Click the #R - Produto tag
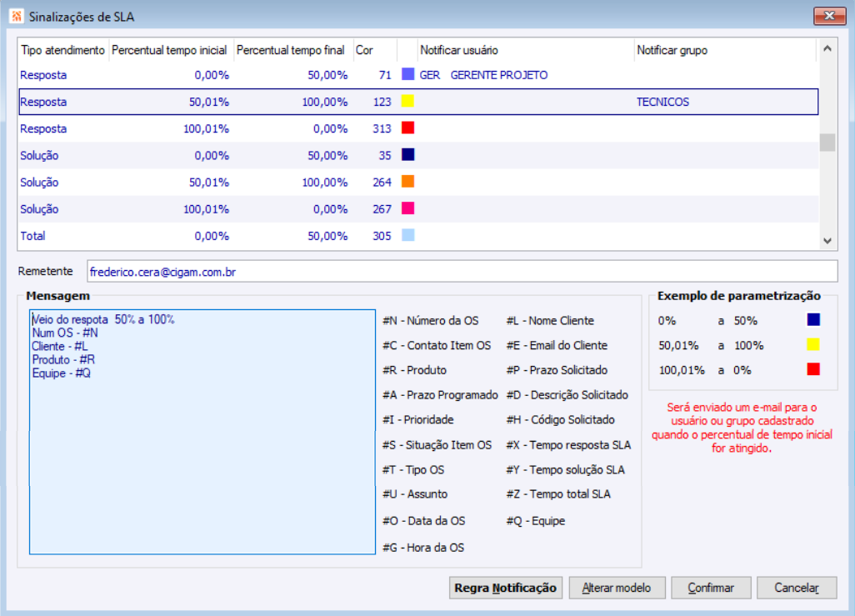855x616 pixels. [414, 370]
